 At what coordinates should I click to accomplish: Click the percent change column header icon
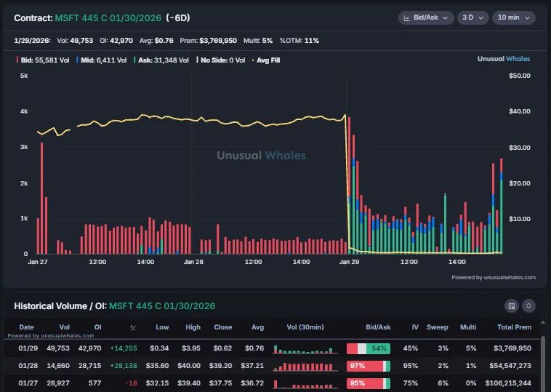pos(133,328)
